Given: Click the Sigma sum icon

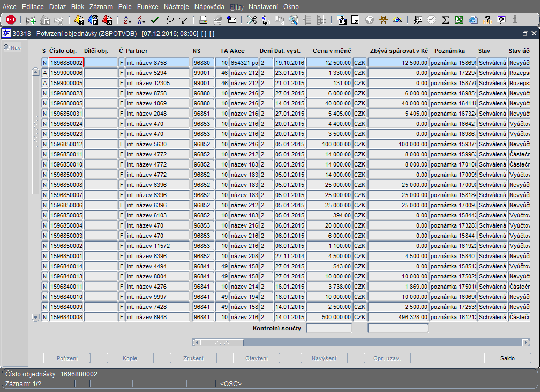Looking at the screenshot, I should click(446, 20).
